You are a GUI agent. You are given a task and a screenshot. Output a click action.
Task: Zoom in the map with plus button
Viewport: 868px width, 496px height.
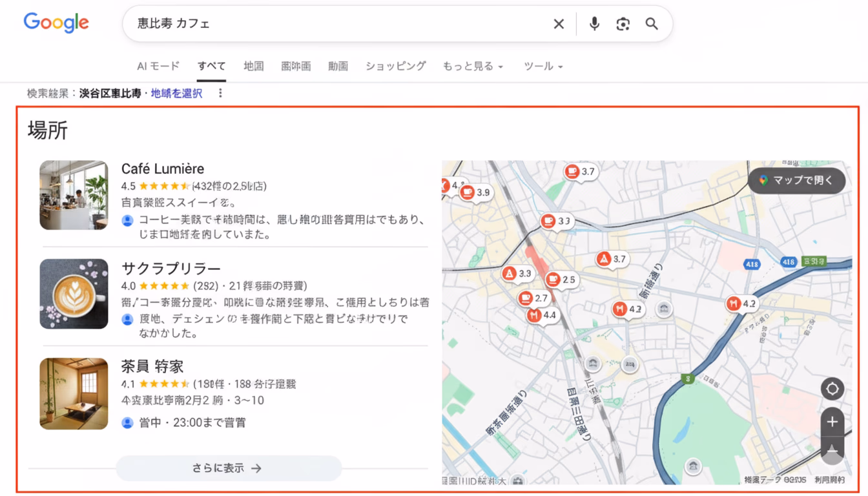(x=832, y=422)
